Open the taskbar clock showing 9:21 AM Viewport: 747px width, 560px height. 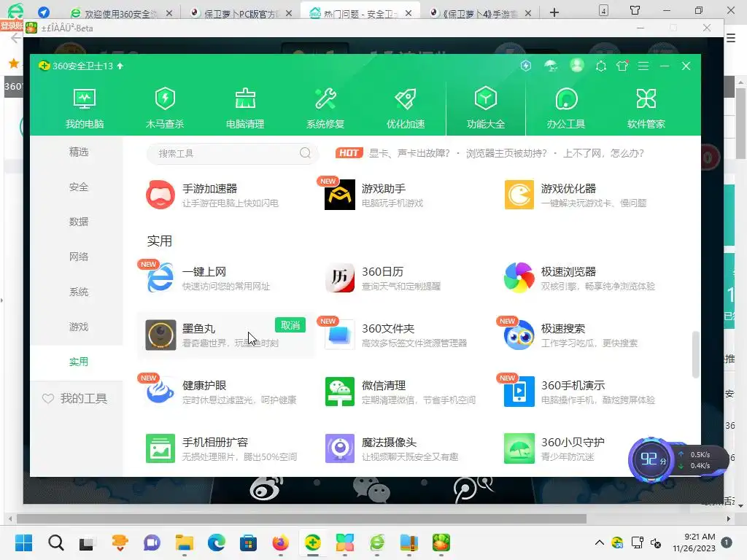click(x=694, y=542)
